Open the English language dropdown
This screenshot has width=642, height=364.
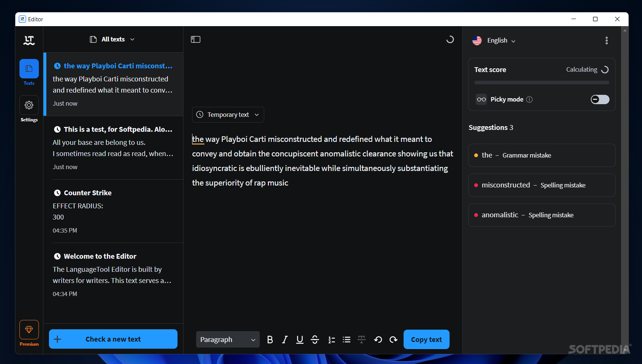[501, 41]
